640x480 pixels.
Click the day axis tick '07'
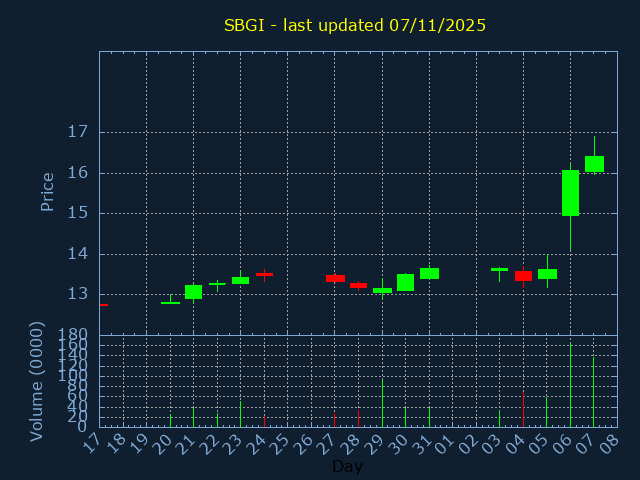pyautogui.click(x=586, y=443)
